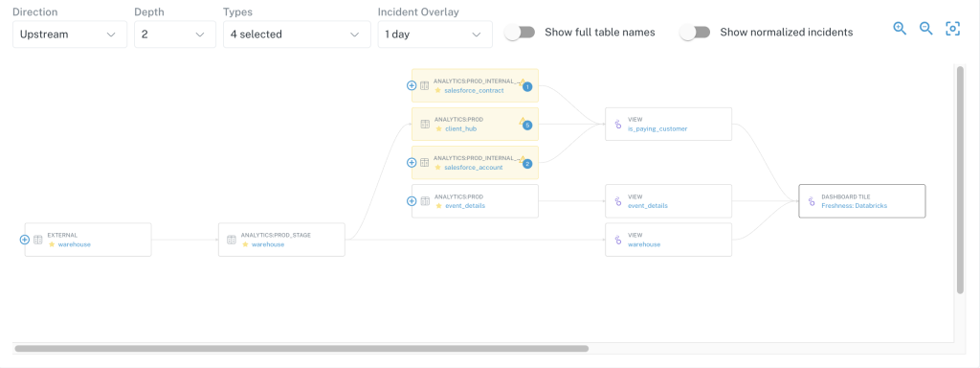
Task: Open event_details link in VIEW node
Action: tap(648, 205)
